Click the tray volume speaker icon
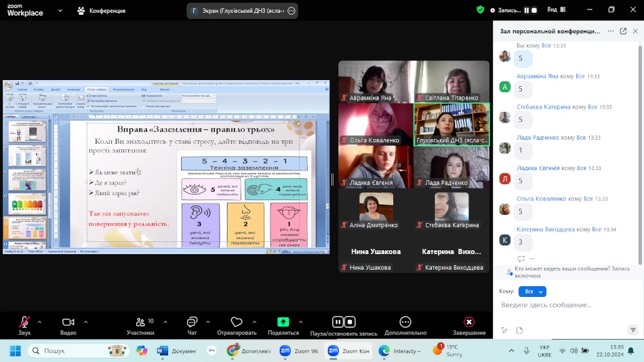Viewport: 644px width, 362px height. tap(573, 350)
